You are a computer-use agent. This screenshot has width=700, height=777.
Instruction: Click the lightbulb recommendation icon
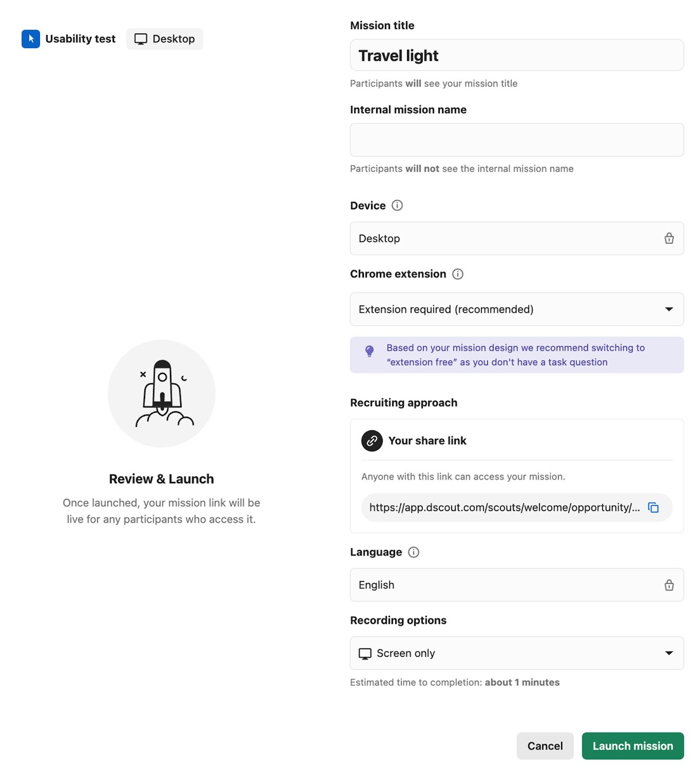click(369, 351)
